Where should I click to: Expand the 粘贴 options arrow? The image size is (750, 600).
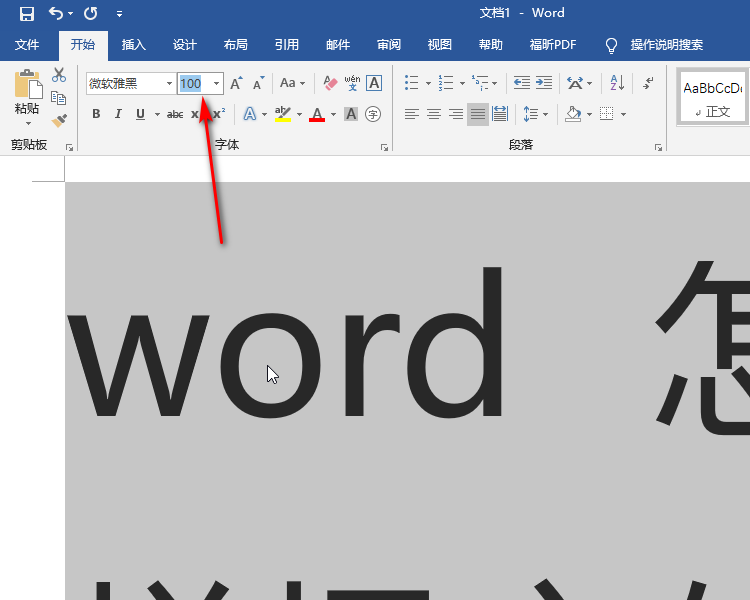pyautogui.click(x=28, y=123)
